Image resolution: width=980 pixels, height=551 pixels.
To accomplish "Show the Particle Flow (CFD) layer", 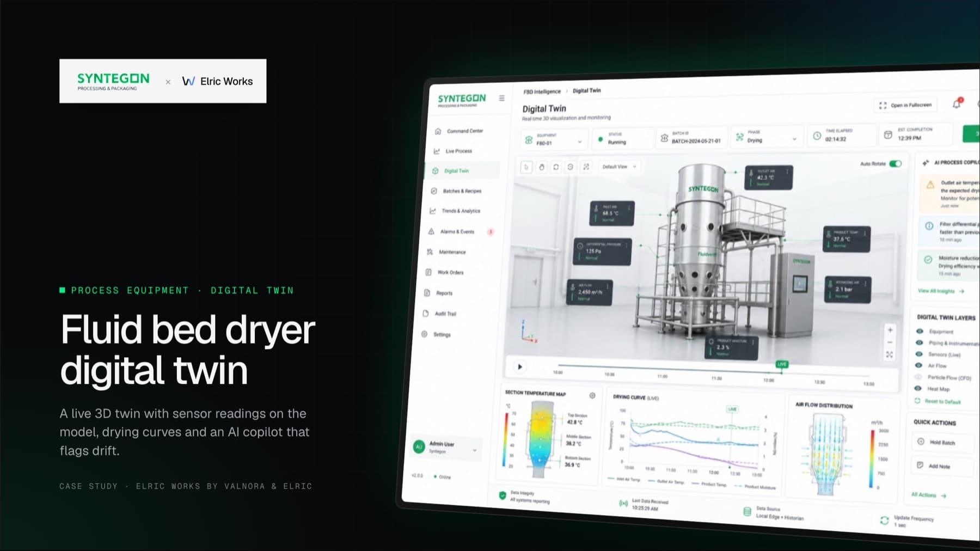I will [918, 377].
